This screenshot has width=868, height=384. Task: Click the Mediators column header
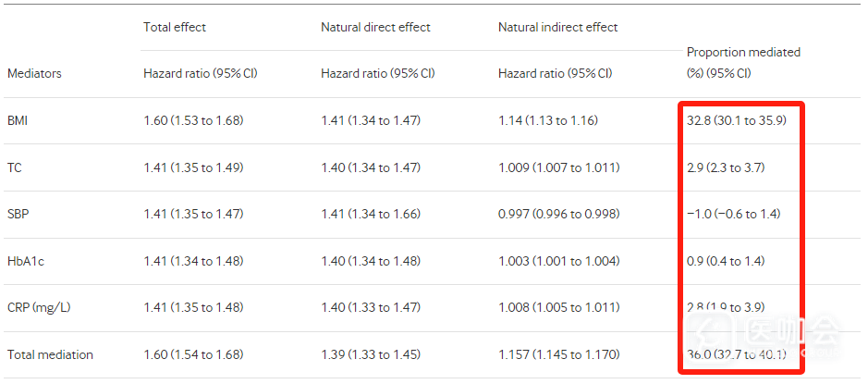34,73
